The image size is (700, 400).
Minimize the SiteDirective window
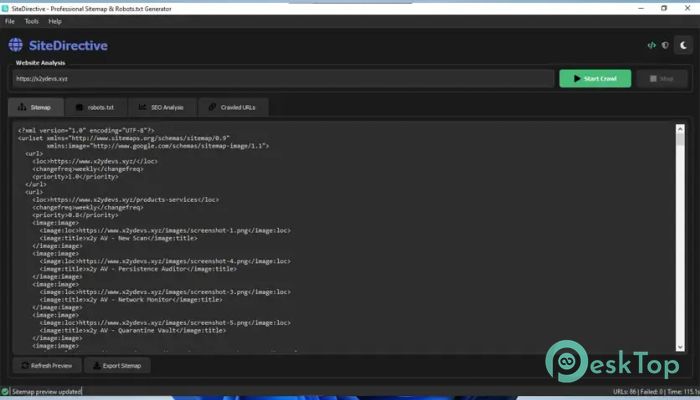[641, 8]
